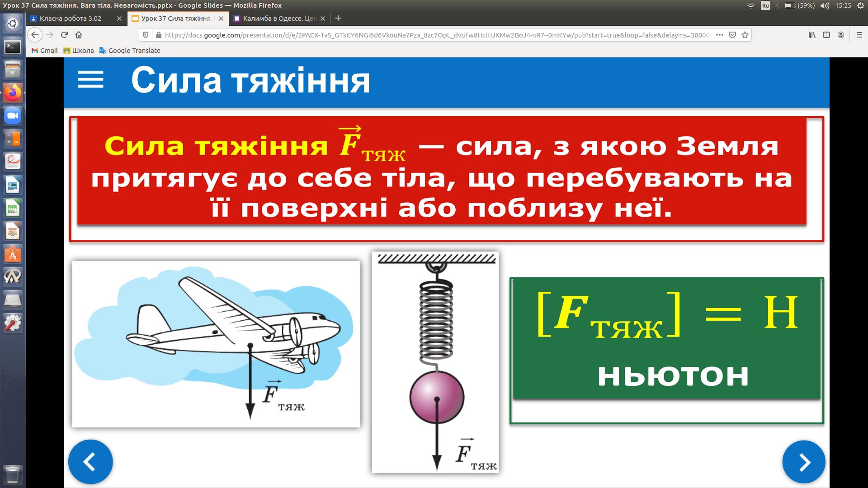The image size is (868, 488).
Task: Launch Zoom from the dock
Action: click(x=13, y=116)
